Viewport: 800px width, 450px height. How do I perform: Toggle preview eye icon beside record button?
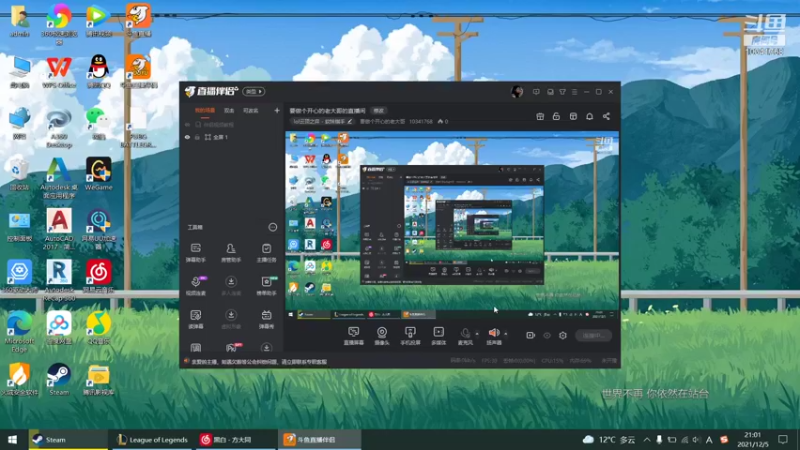pos(546,335)
